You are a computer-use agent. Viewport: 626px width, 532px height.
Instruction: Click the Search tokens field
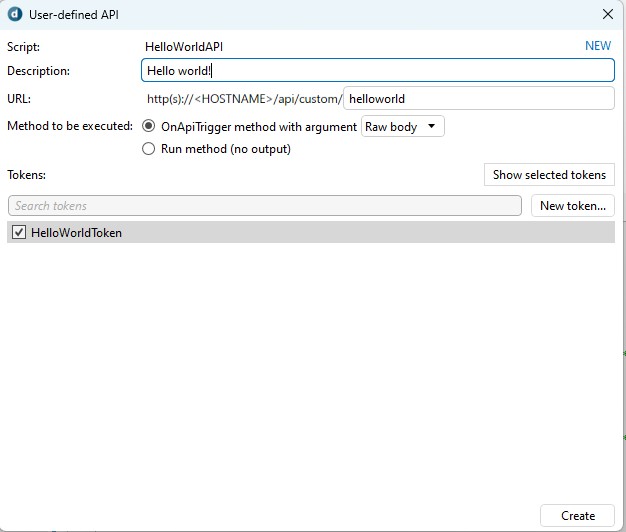click(x=265, y=206)
